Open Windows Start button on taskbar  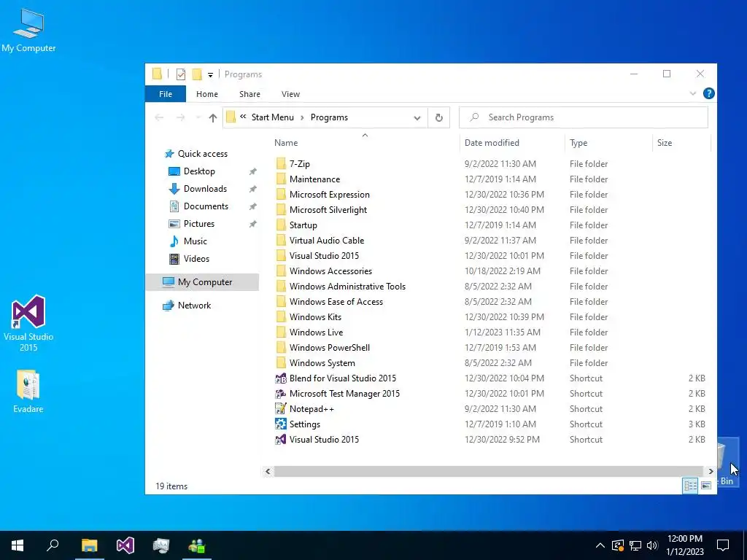point(18,545)
